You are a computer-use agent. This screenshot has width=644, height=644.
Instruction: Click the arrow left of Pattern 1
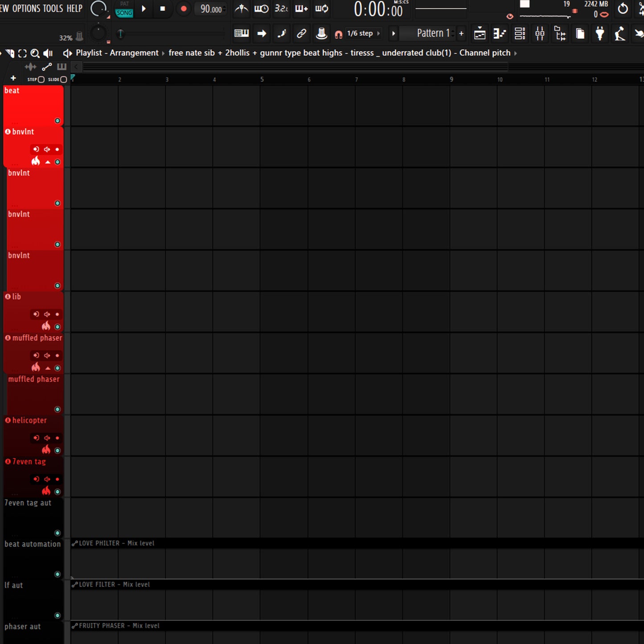pyautogui.click(x=393, y=33)
